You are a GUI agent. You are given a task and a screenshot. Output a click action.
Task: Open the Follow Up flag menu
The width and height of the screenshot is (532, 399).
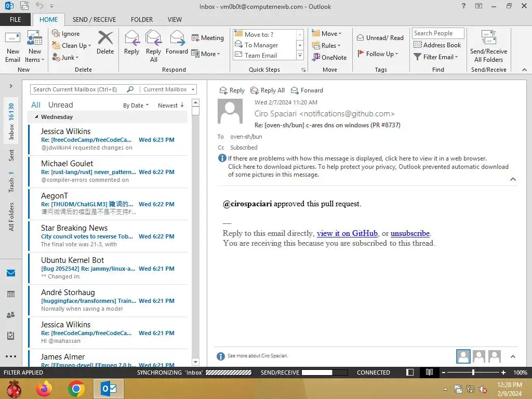coord(378,54)
